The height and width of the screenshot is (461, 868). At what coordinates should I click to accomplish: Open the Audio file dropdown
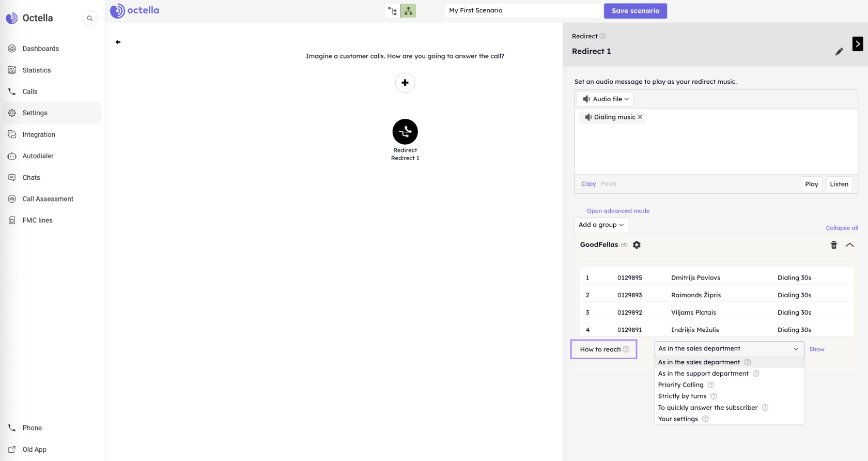tap(605, 99)
